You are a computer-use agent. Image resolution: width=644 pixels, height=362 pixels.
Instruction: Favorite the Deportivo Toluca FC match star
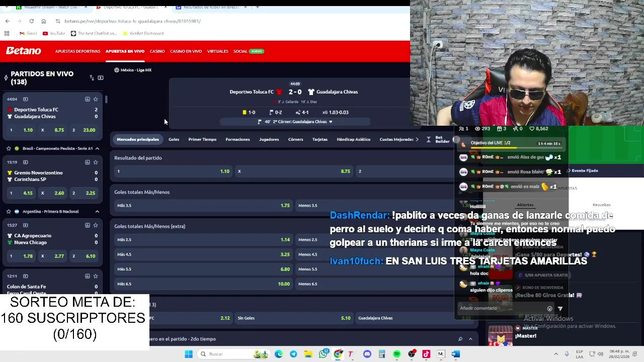coord(96,99)
